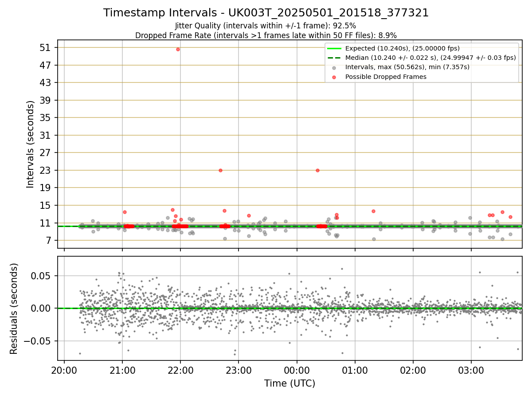Click the gray dot marker in legend
Image resolution: width=532 pixels, height=399 pixels.
tap(334, 67)
